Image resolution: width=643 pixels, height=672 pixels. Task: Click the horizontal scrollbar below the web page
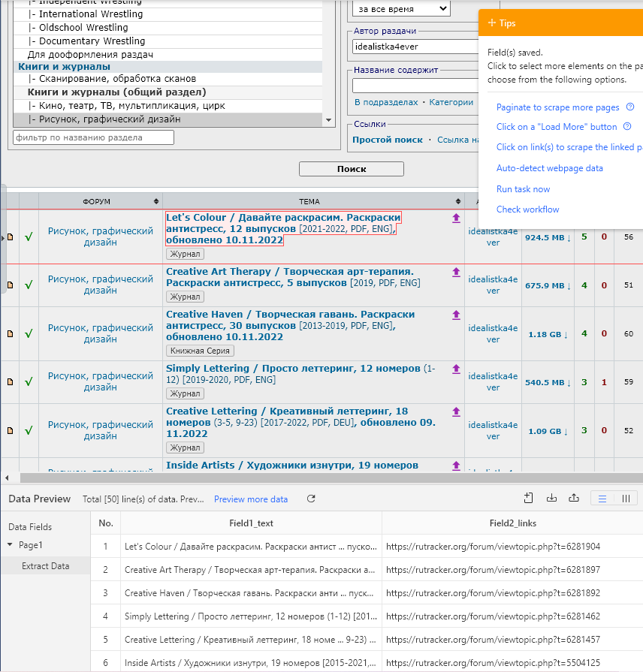330,478
